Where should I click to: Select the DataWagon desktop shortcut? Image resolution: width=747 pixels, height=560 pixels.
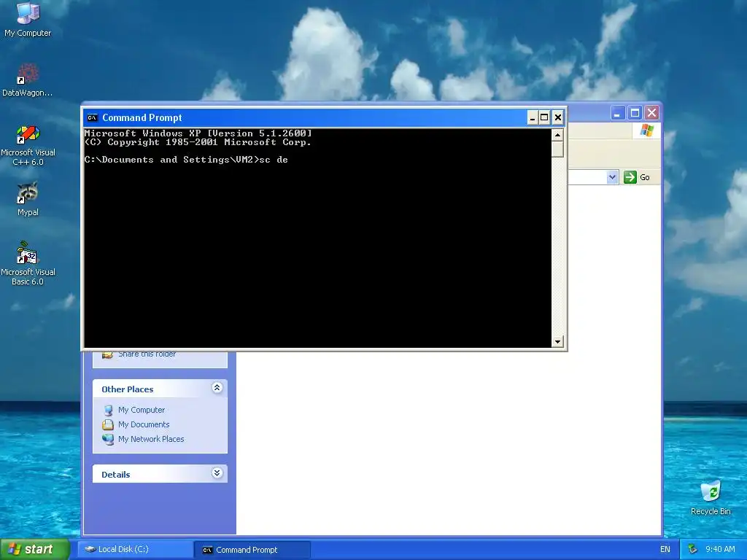click(x=28, y=80)
